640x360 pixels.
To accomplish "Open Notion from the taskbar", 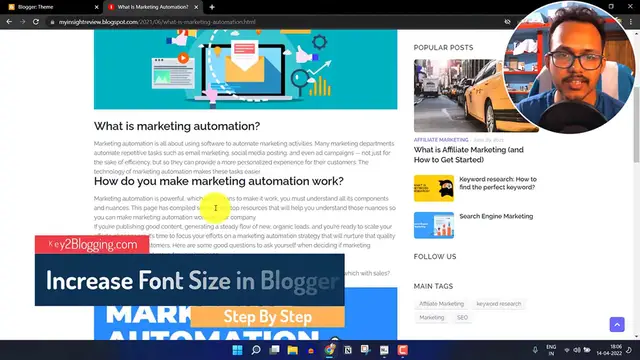I will pyautogui.click(x=348, y=350).
